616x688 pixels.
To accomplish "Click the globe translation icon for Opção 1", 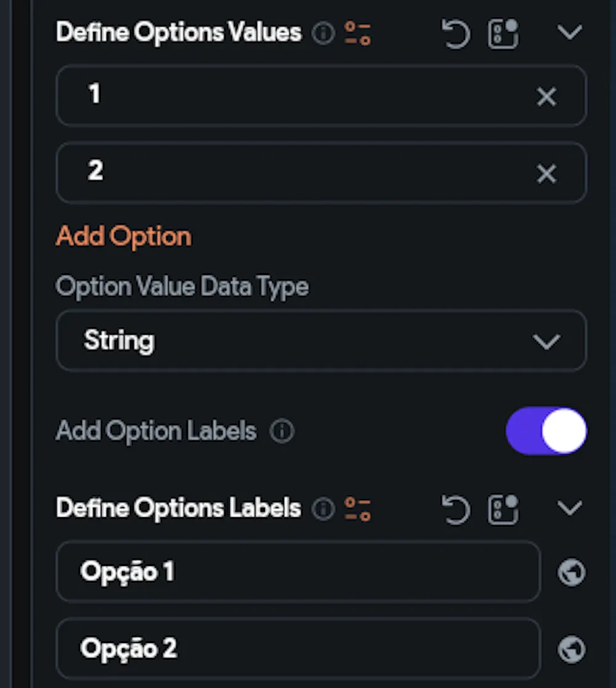I will pyautogui.click(x=571, y=572).
